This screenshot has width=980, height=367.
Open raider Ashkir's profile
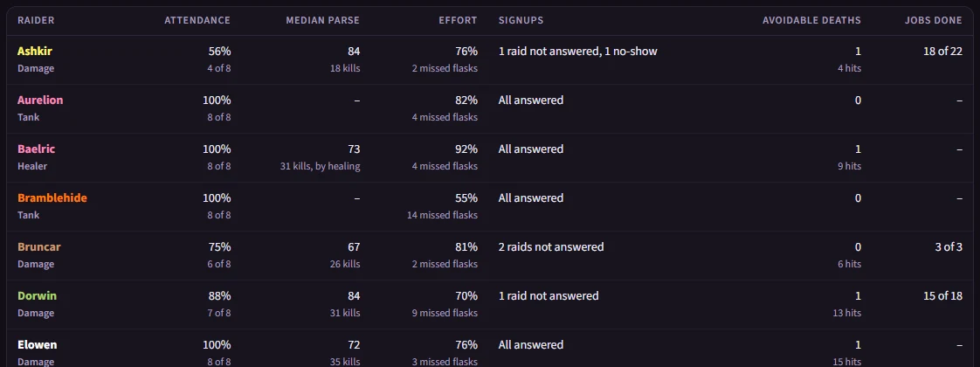[34, 52]
